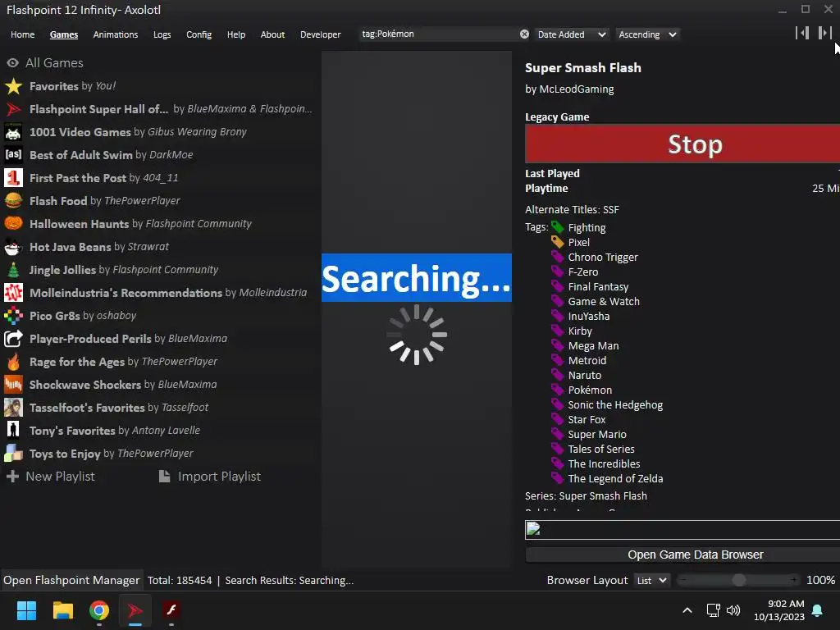Click the zoom scale slider handle
Viewport: 840px width, 630px height.
739,580
